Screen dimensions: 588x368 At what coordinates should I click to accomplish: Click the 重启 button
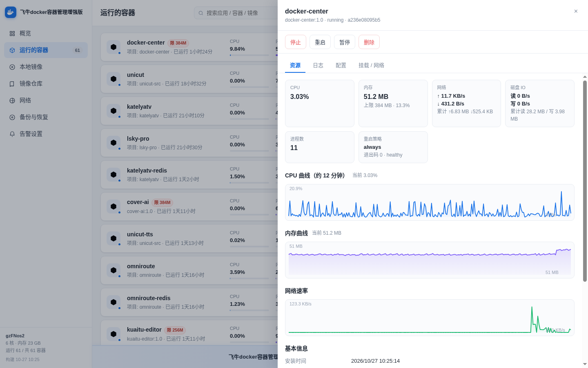(x=320, y=42)
